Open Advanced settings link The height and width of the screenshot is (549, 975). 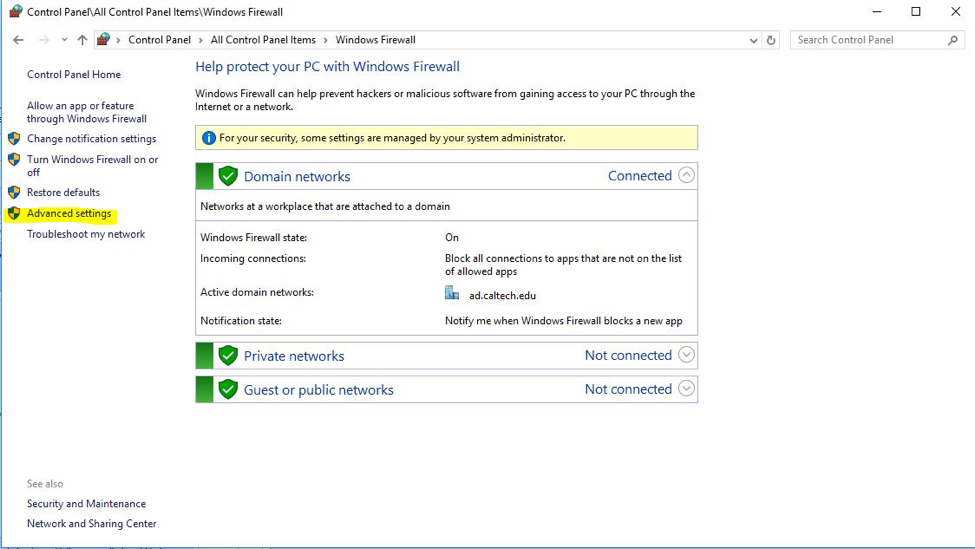point(69,214)
